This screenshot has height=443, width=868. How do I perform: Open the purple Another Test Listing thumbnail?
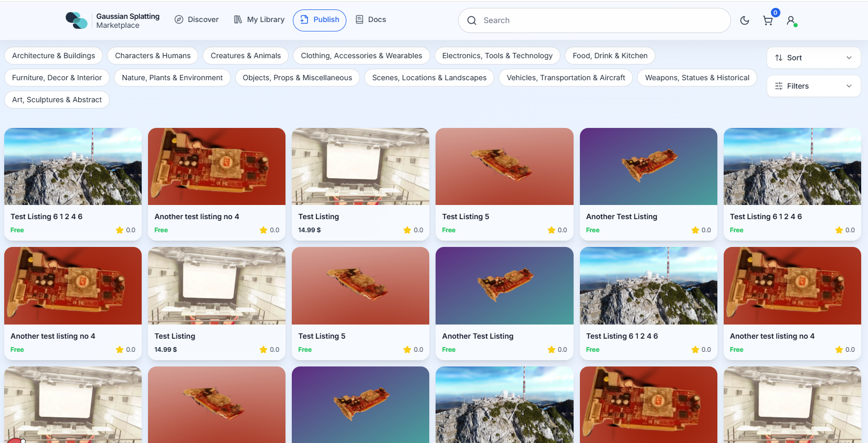tap(648, 167)
